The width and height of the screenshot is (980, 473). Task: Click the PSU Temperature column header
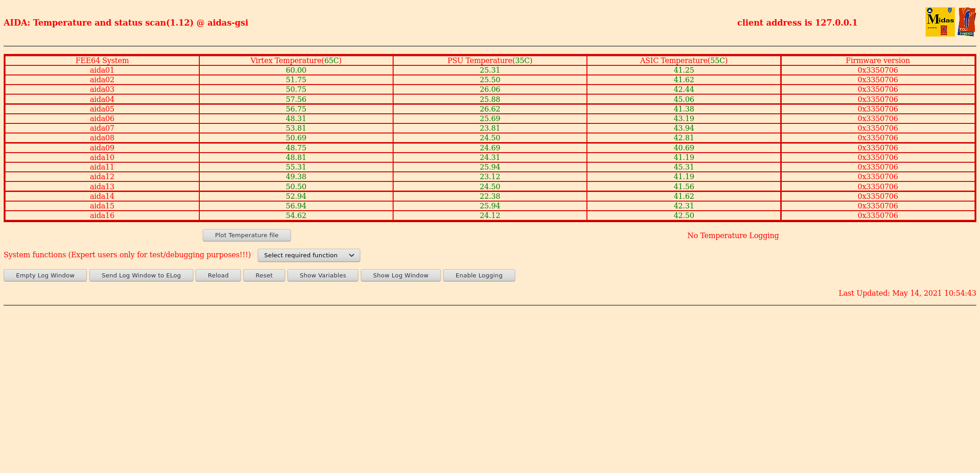point(490,61)
